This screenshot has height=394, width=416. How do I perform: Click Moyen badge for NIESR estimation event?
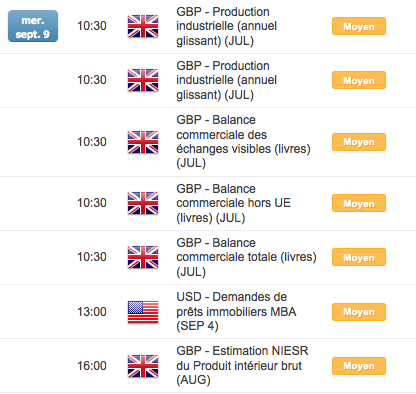tap(359, 366)
